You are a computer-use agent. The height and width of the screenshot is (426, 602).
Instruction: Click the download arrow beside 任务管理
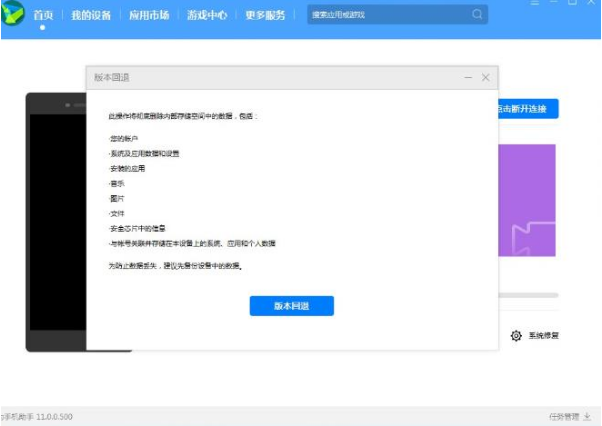[x=588, y=416]
